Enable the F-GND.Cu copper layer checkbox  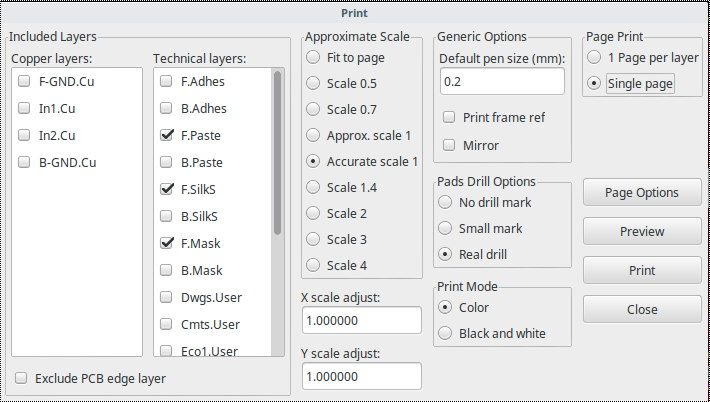23,81
